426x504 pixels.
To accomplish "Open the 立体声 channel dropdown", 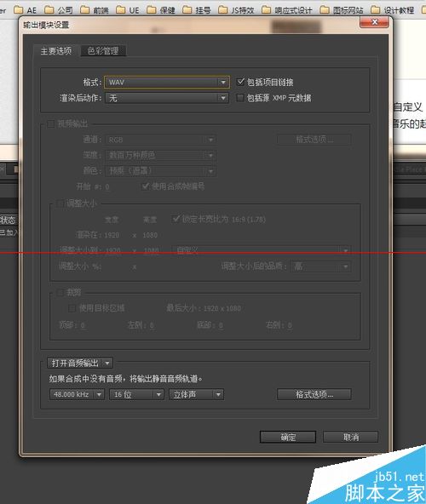I will point(196,394).
